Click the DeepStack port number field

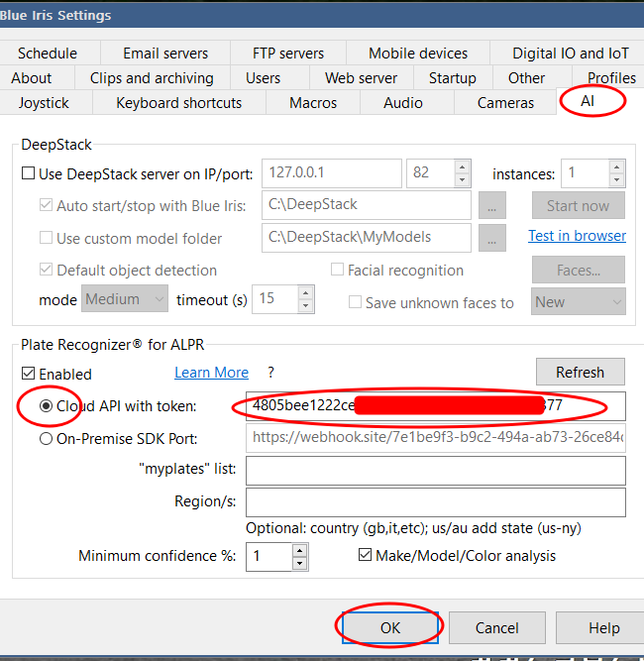[431, 173]
